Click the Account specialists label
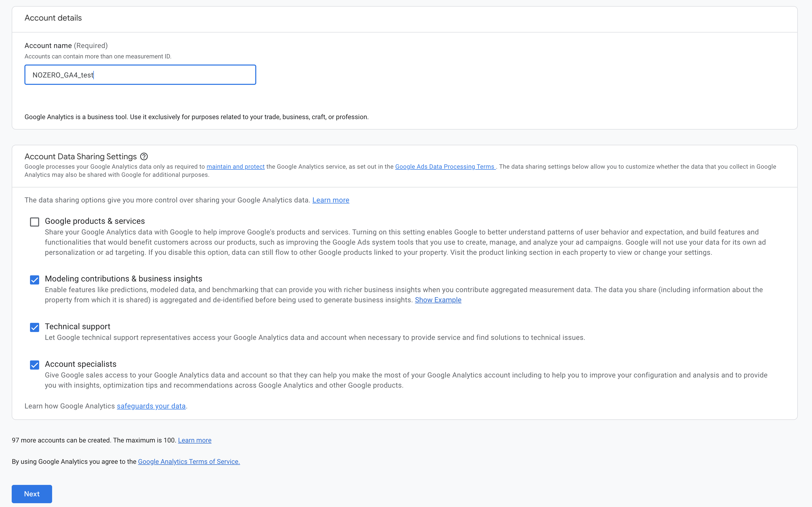Image resolution: width=812 pixels, height=507 pixels. point(81,364)
